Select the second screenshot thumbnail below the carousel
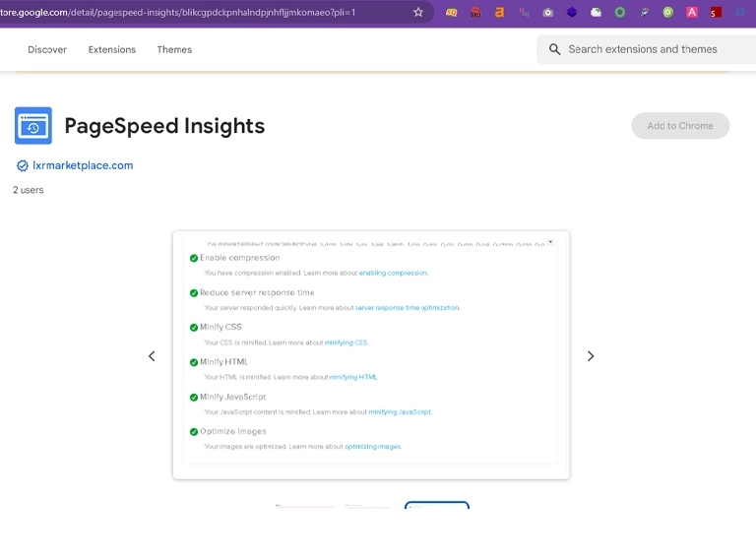This screenshot has height=560, width=756. 371,506
